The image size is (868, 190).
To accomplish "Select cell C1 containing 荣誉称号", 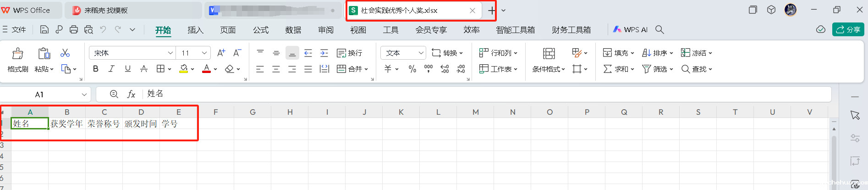I will click(104, 123).
